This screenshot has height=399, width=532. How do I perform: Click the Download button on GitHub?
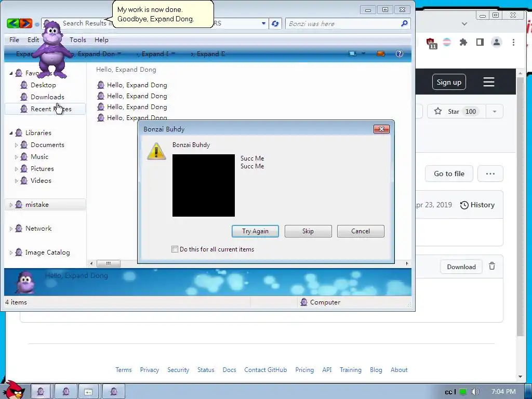pos(461,267)
